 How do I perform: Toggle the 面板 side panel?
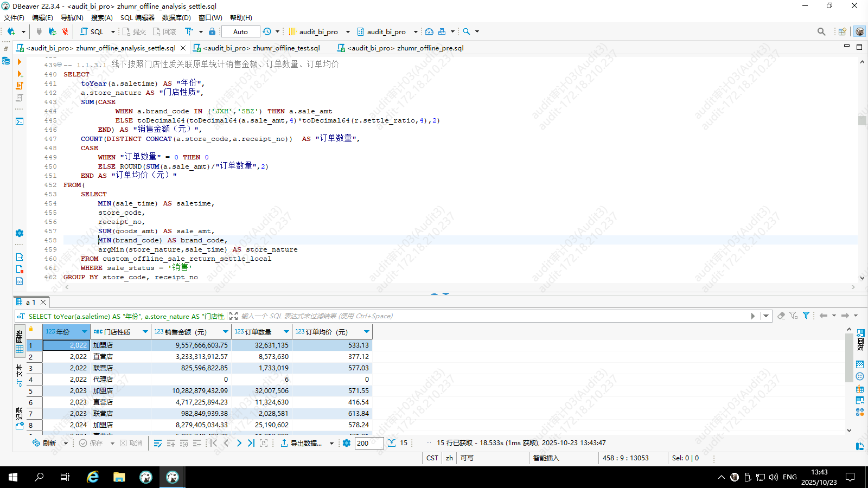pos(860,339)
